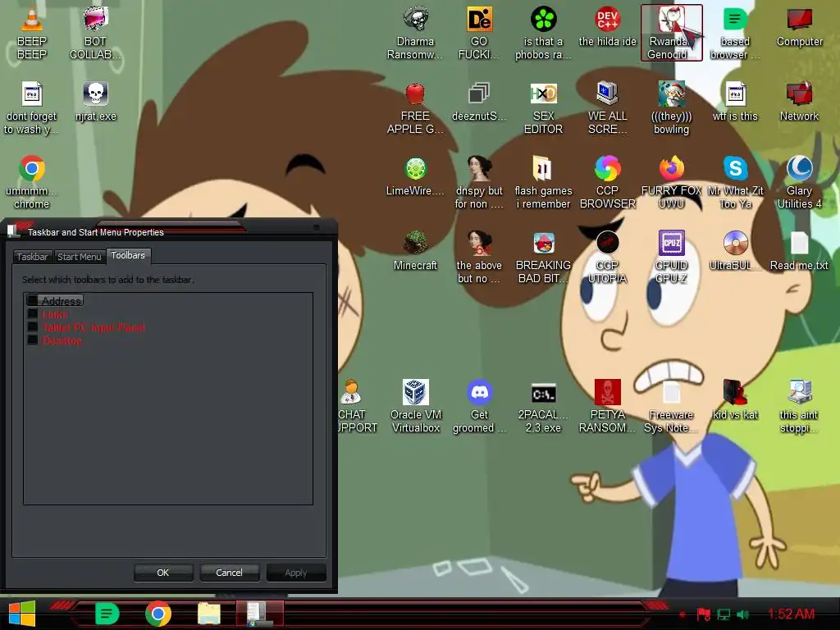Open the CCP BROWSER icon

[608, 182]
